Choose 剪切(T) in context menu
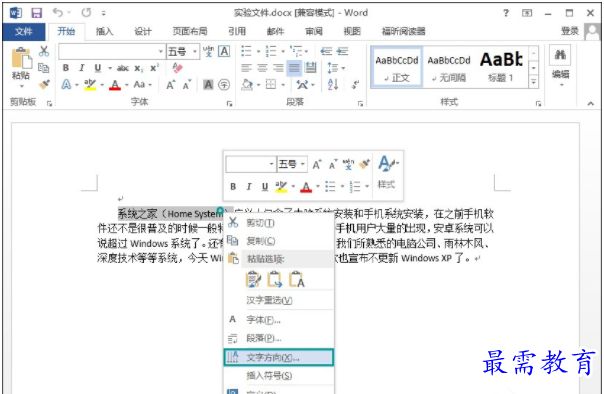604x394 pixels. pos(279,223)
